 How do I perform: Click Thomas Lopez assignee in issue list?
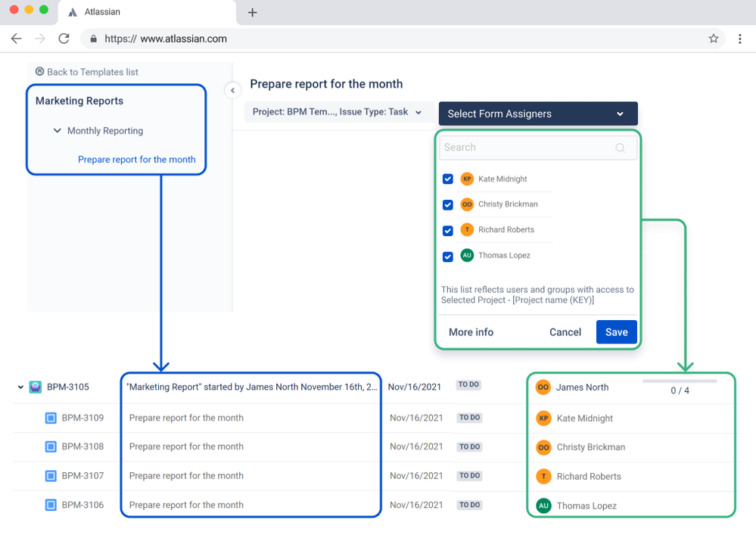[586, 506]
